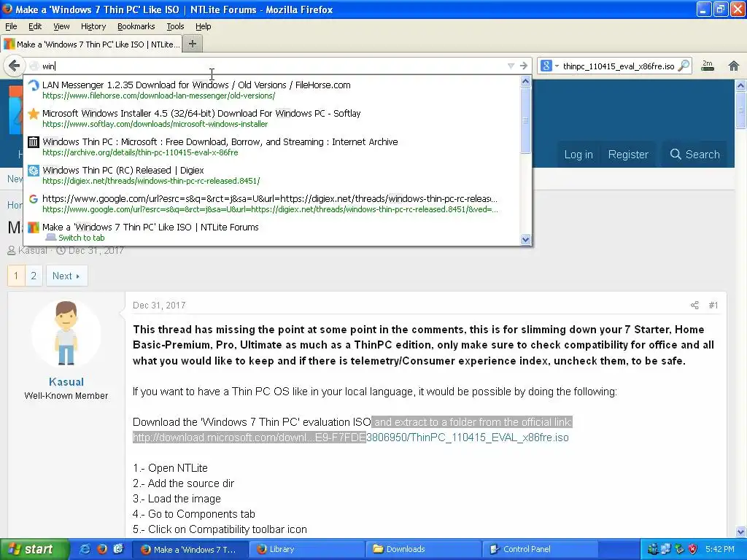Click the browser back arrow button

(15, 66)
